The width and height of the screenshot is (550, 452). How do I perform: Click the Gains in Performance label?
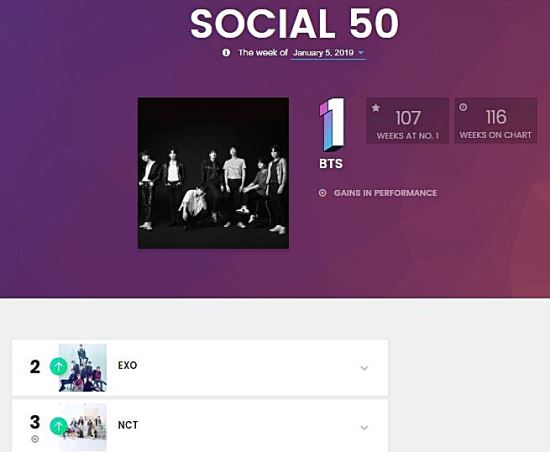[385, 193]
